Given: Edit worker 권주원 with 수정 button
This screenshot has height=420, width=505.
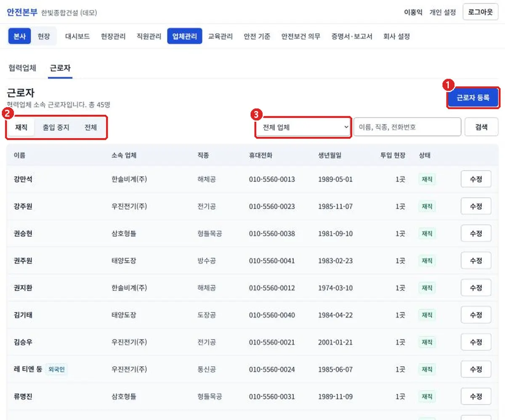Looking at the screenshot, I should click(476, 261).
